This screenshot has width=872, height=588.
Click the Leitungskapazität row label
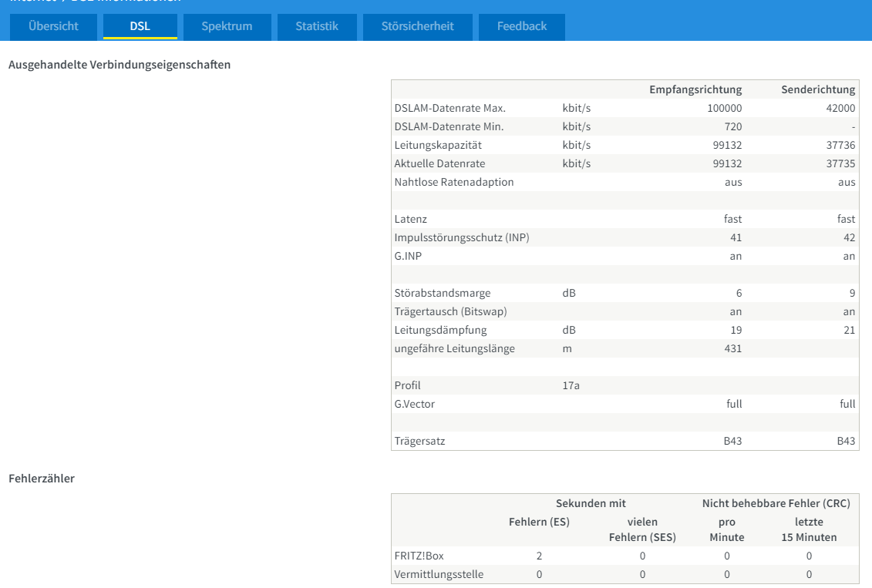438,145
